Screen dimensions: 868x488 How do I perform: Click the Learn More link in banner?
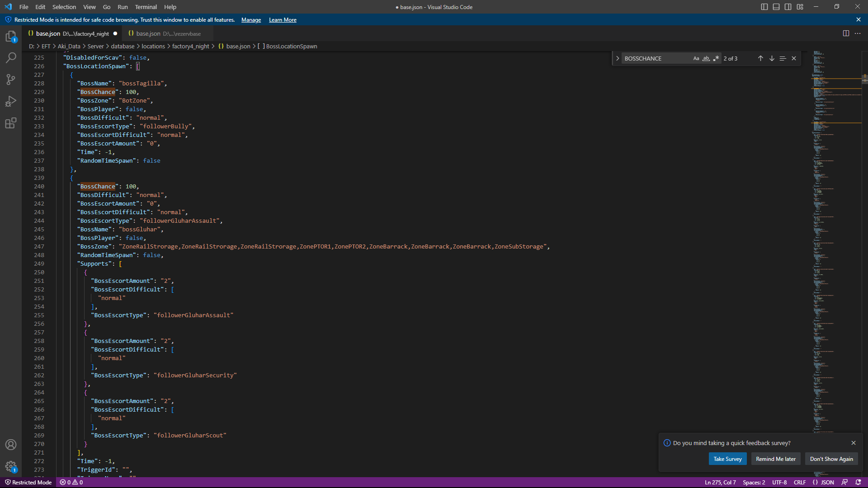pyautogui.click(x=283, y=20)
